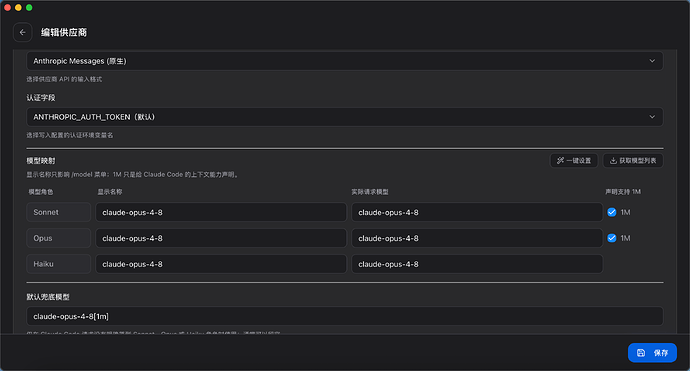This screenshot has width=690, height=371.
Task: Edit the Haiku actual request model field
Action: 477,264
